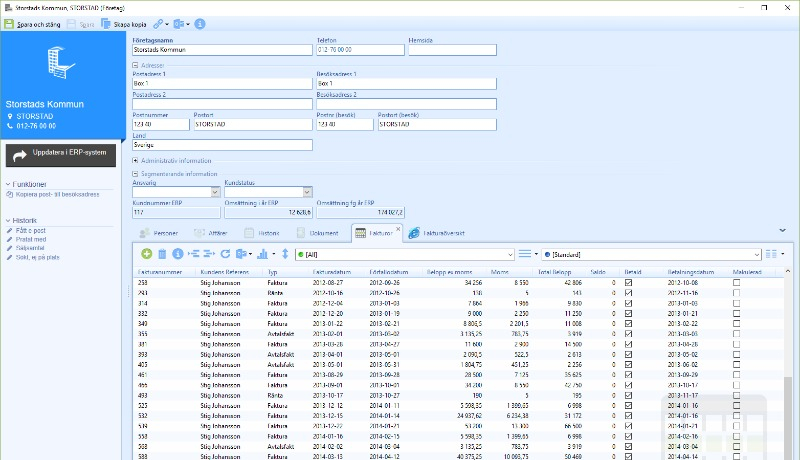Switch to the Historik tab
The image size is (800, 460).
pyautogui.click(x=262, y=233)
